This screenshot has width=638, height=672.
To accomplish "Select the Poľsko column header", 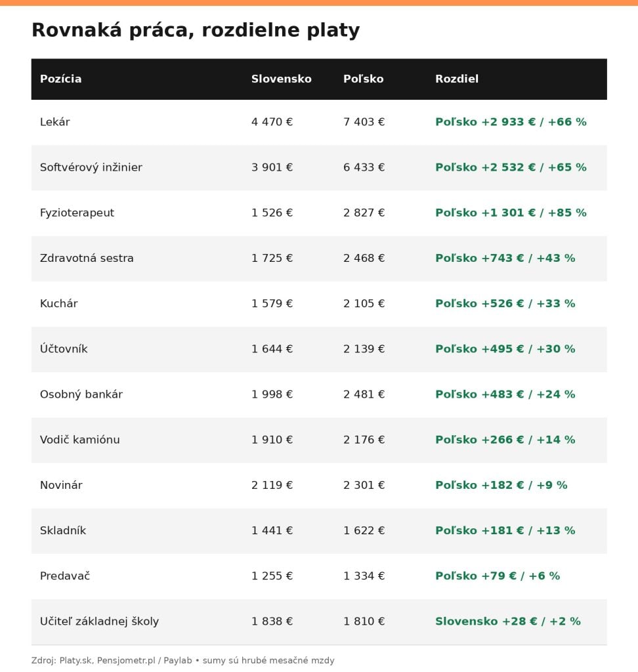I will (x=363, y=79).
